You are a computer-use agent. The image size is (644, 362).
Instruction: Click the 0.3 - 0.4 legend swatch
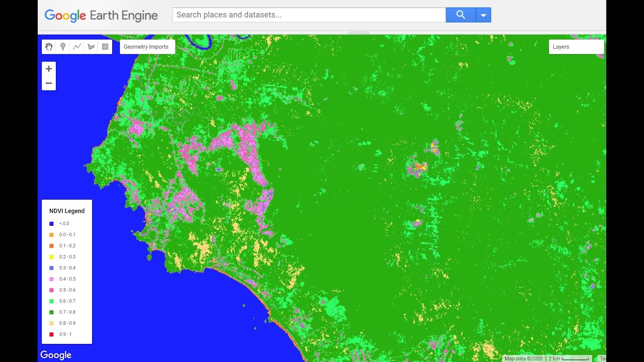click(x=51, y=268)
